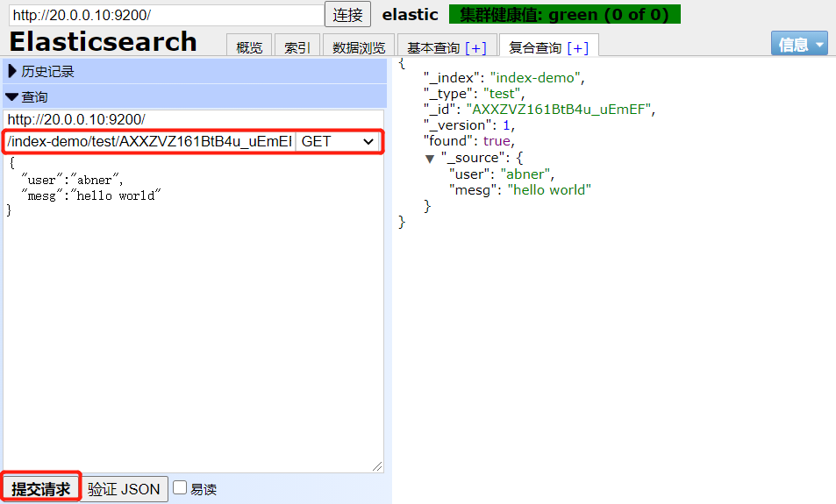
Task: Switch to the 索引 tab
Action: (x=297, y=47)
